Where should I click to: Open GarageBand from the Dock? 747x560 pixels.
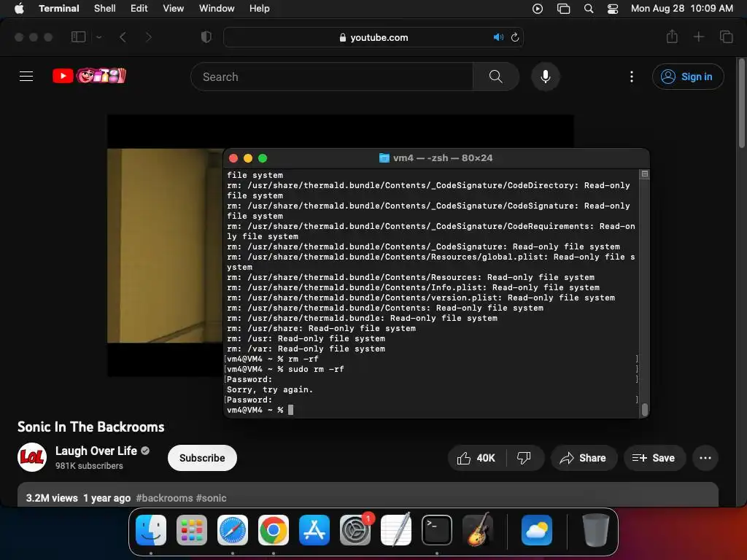[x=478, y=530]
